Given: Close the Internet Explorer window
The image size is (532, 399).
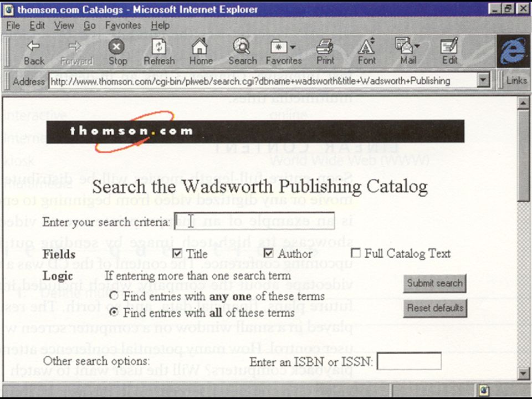Looking at the screenshot, I should tap(522, 9).
